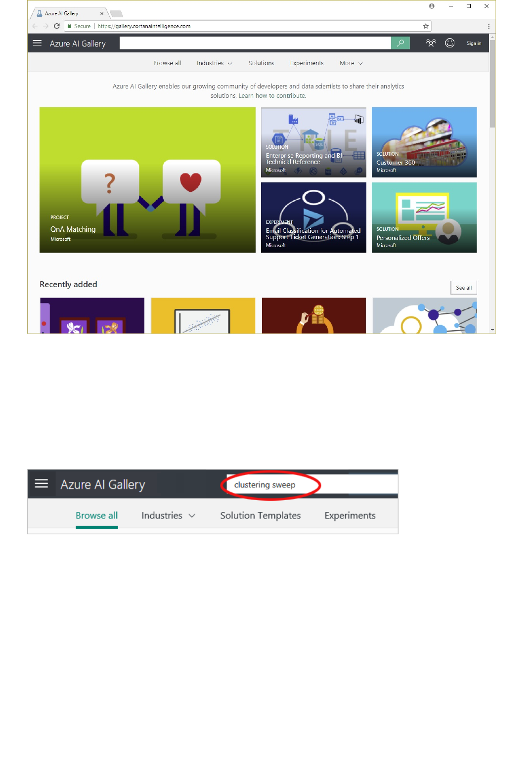
Task: Open Browse all in top navigation
Action: tap(167, 63)
